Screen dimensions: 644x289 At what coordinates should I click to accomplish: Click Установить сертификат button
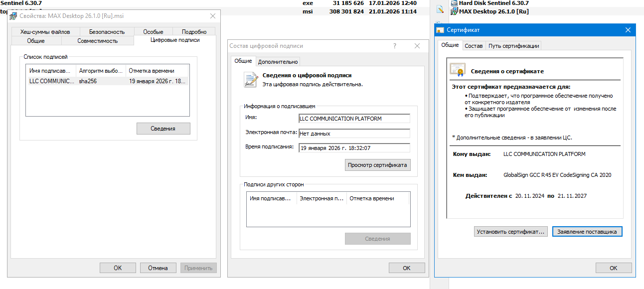click(x=511, y=232)
